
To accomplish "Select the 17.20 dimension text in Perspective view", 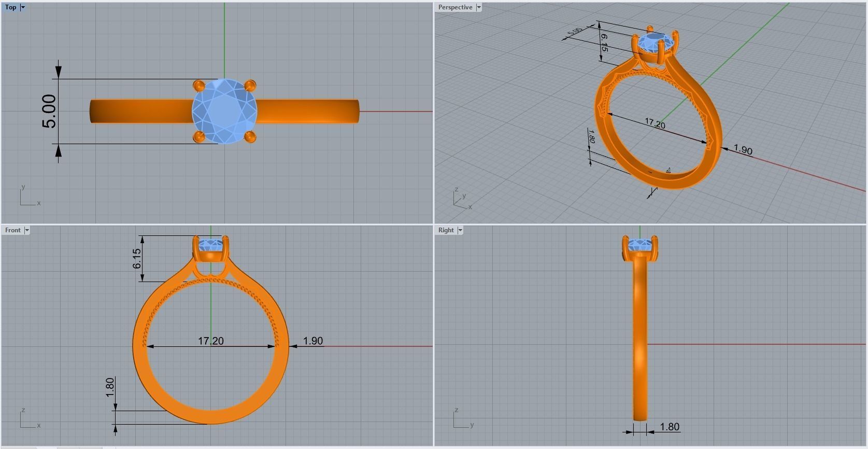I will tap(655, 123).
